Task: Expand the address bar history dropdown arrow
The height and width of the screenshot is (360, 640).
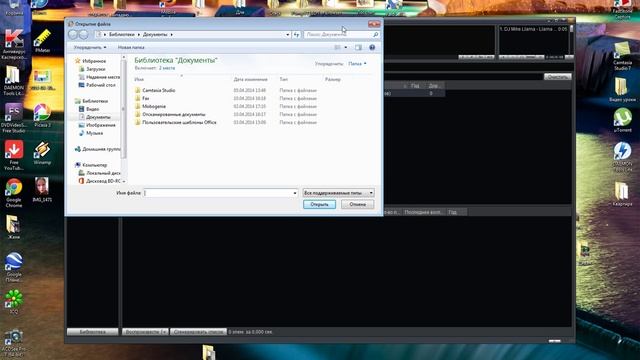Action: [x=287, y=35]
